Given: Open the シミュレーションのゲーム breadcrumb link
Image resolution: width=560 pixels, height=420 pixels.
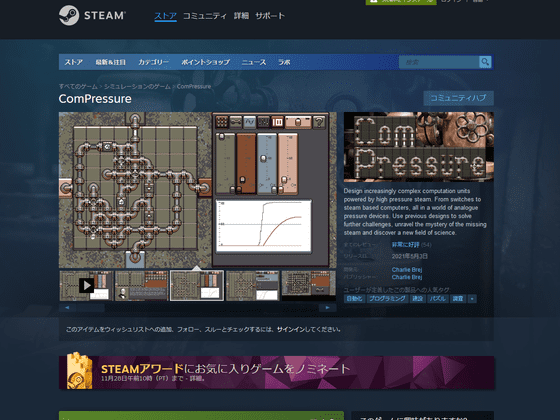Looking at the screenshot, I should 137,86.
